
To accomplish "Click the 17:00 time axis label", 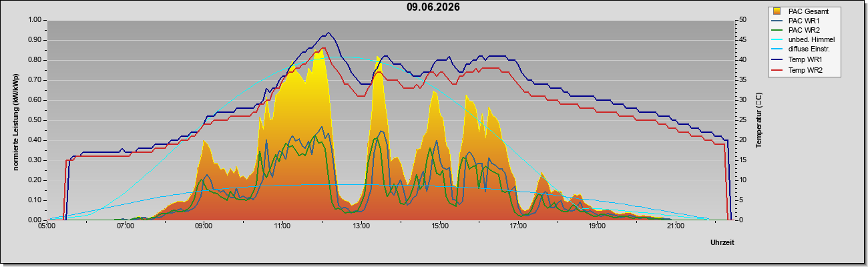I will (x=518, y=226).
